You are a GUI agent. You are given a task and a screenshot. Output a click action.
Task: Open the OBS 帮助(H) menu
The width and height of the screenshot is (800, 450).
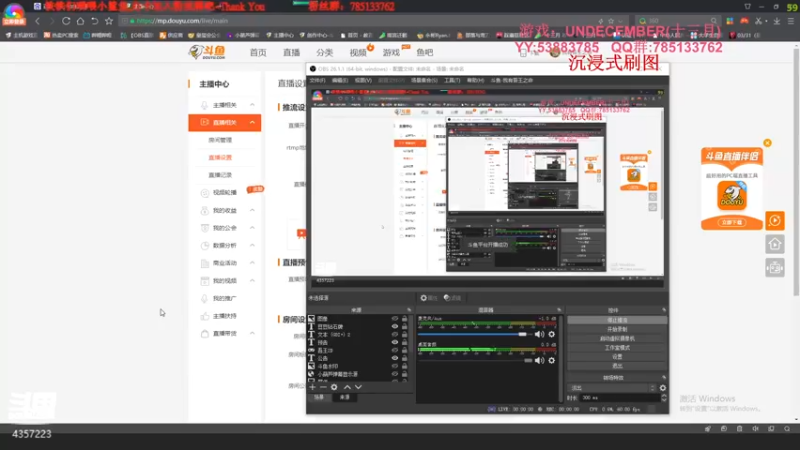click(475, 80)
